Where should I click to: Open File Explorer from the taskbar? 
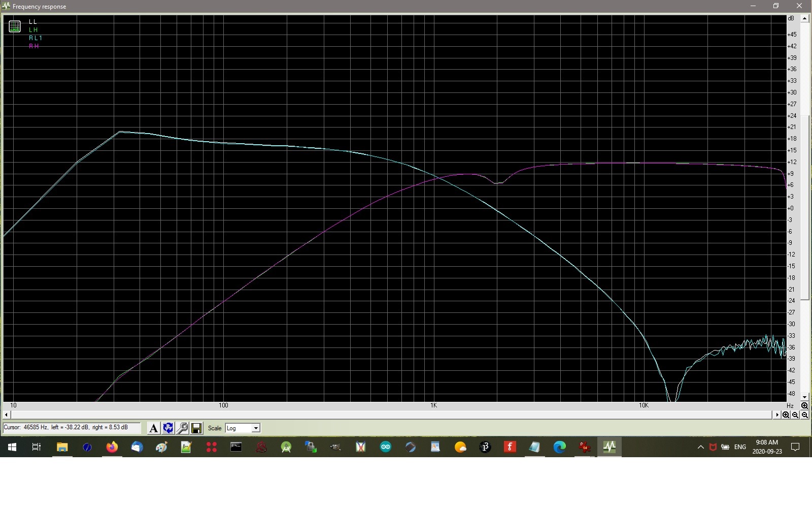point(62,447)
